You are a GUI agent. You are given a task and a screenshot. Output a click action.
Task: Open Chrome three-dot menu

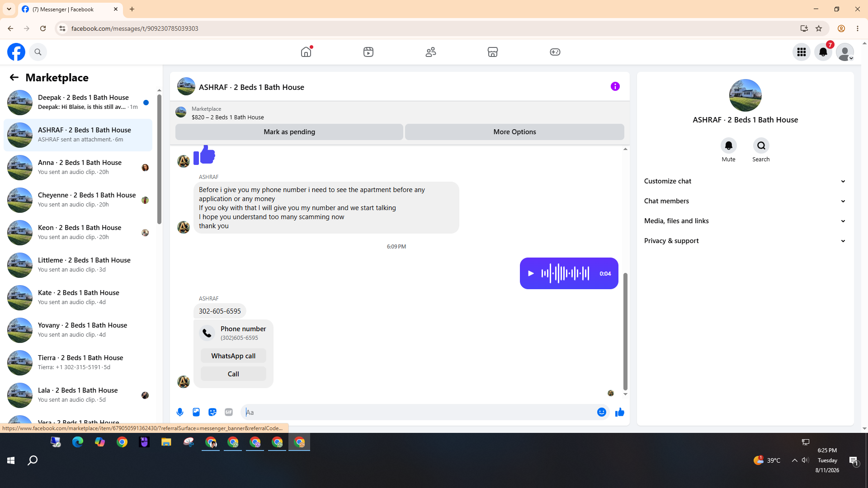tap(858, 28)
